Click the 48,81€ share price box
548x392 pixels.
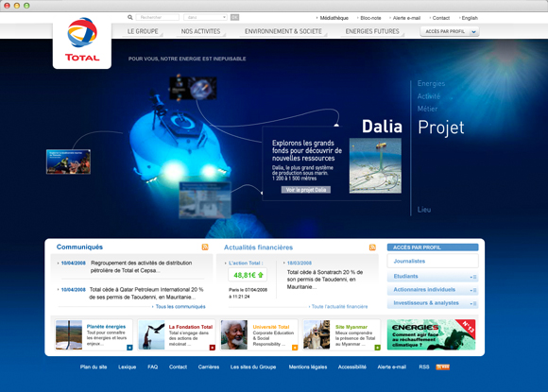248,275
